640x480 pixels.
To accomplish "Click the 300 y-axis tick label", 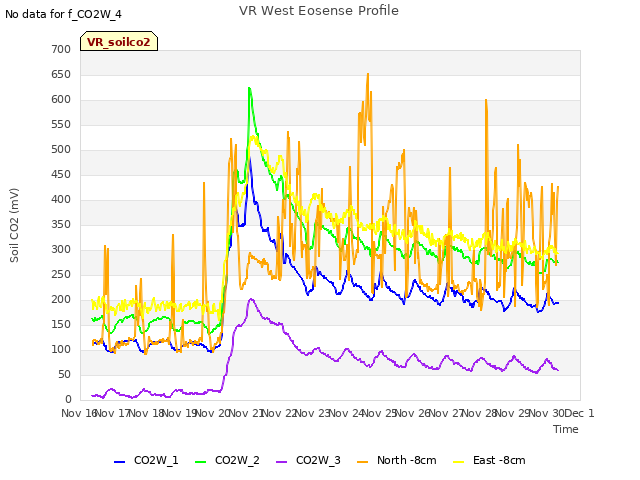I will coord(61,249).
